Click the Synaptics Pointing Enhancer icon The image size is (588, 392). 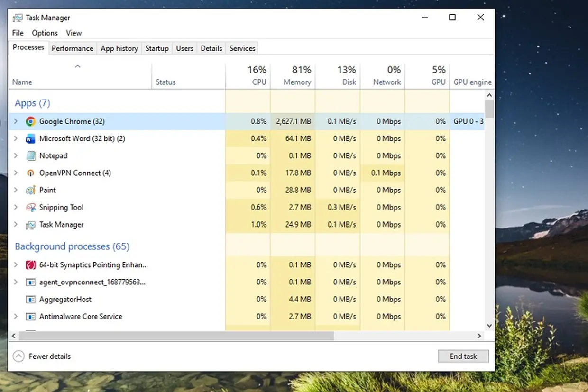(x=31, y=265)
